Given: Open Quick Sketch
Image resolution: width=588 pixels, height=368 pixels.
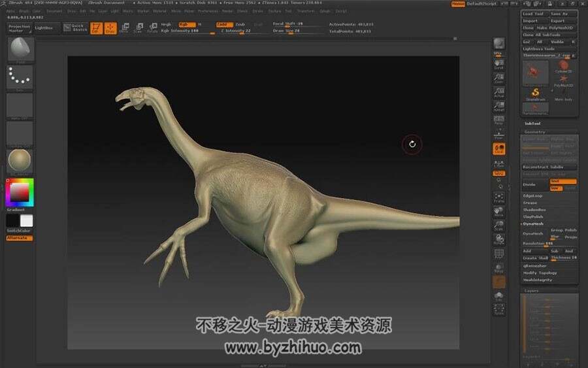Looking at the screenshot, I should tap(75, 27).
